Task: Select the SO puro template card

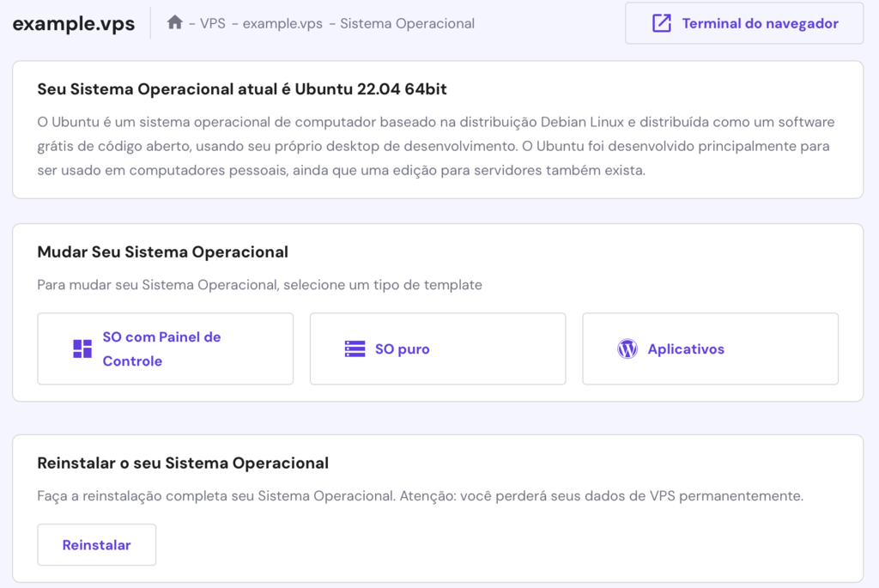Action: point(438,349)
